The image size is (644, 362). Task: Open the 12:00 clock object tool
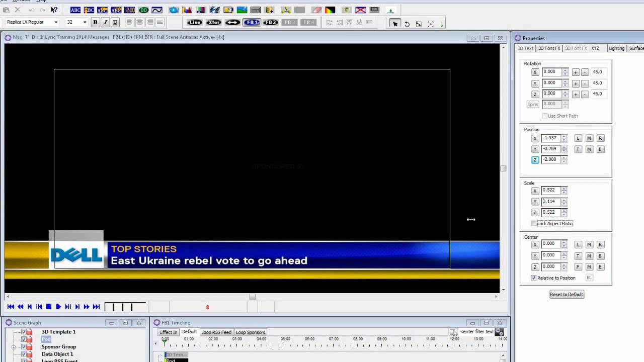coord(130,10)
